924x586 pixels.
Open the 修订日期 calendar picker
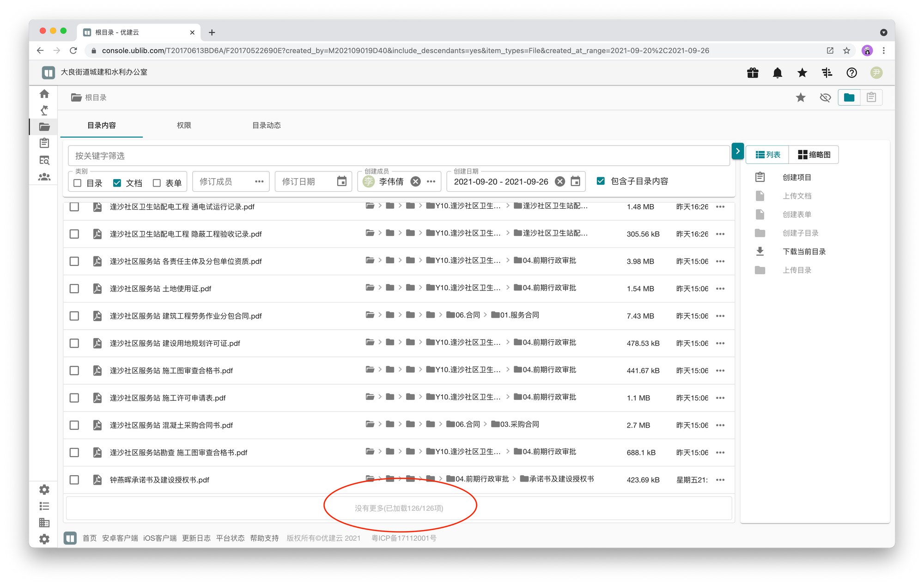coord(341,181)
